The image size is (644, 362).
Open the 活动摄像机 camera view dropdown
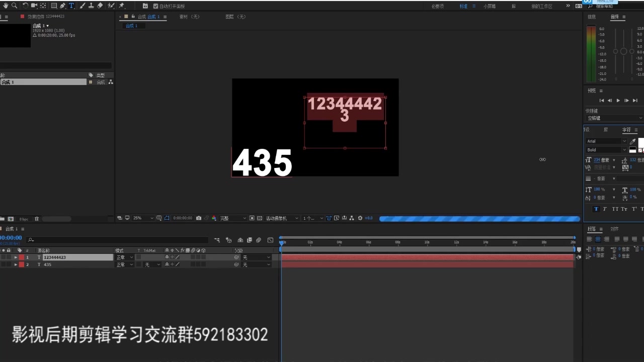[x=282, y=218]
